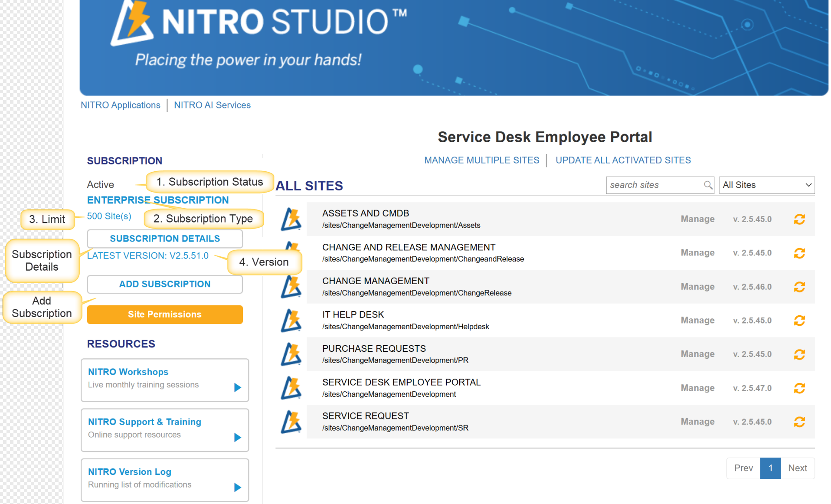Click Enterprise Subscription link
Image resolution: width=831 pixels, height=504 pixels.
tap(158, 200)
